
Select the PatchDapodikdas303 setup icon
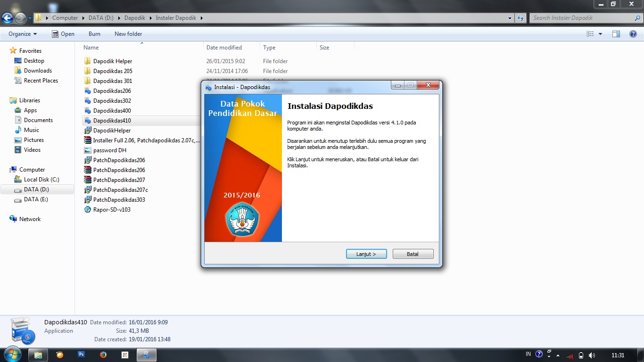[x=87, y=200]
